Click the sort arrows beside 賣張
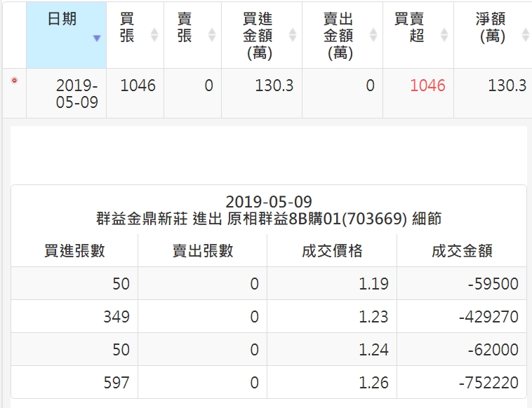This screenshot has width=532, height=408. [x=211, y=35]
